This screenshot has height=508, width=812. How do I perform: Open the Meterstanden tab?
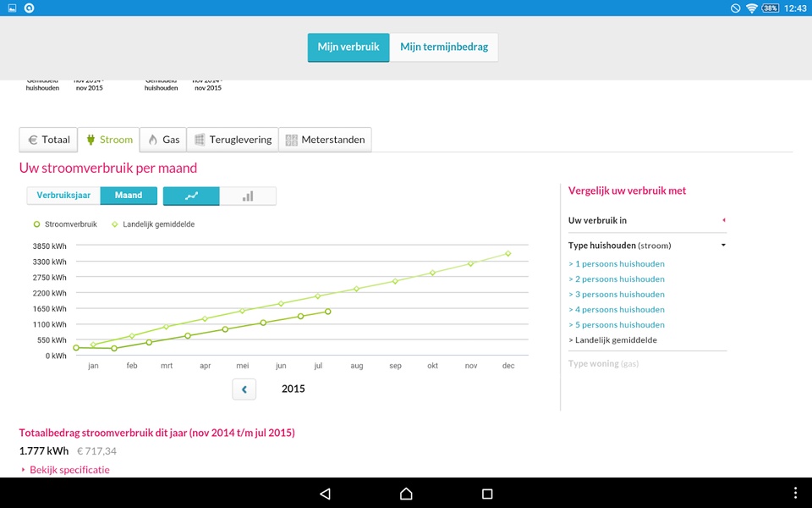point(325,140)
